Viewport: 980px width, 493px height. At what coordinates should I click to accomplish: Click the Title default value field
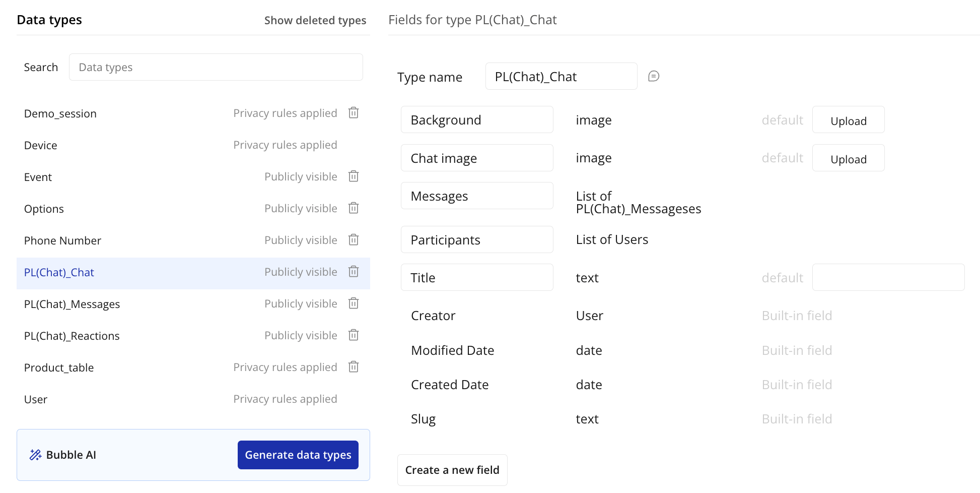coord(888,277)
